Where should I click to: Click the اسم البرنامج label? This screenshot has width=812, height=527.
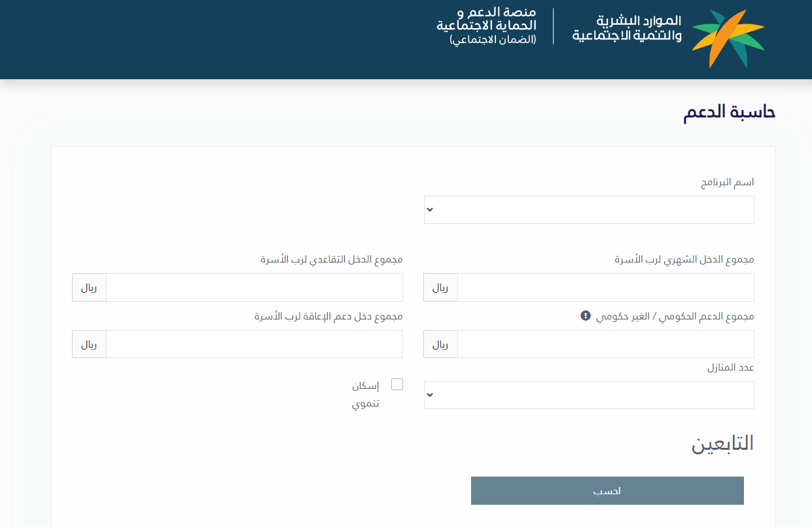click(x=728, y=183)
